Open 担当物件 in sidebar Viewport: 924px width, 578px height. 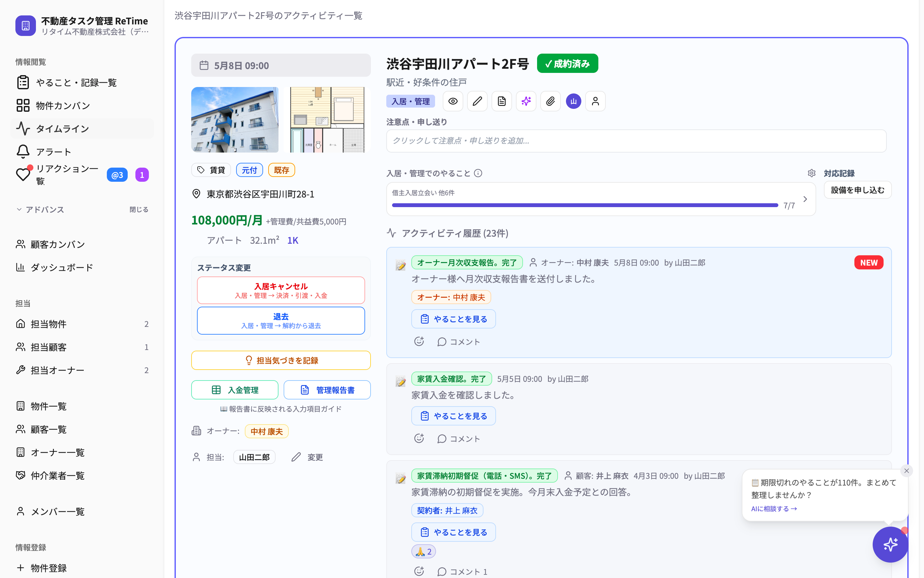tap(82, 324)
